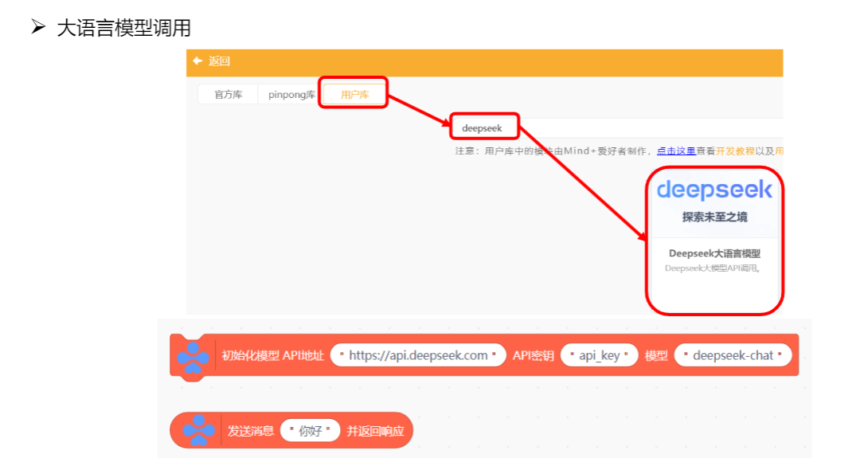Click the 并返回响应 label on block
This screenshot has height=458, width=868.
[375, 431]
